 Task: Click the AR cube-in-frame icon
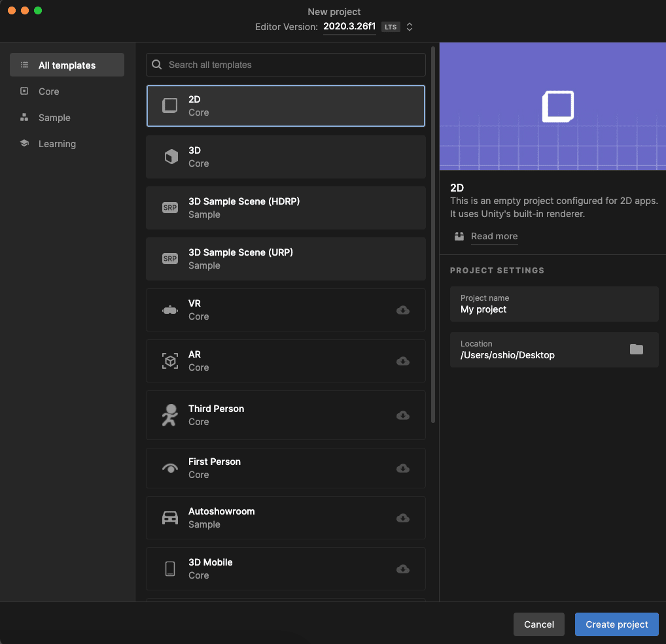click(170, 361)
